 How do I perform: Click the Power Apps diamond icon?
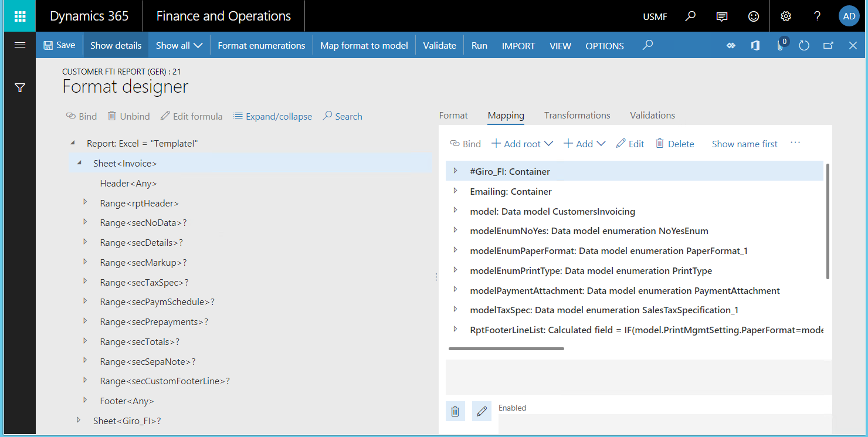point(731,45)
